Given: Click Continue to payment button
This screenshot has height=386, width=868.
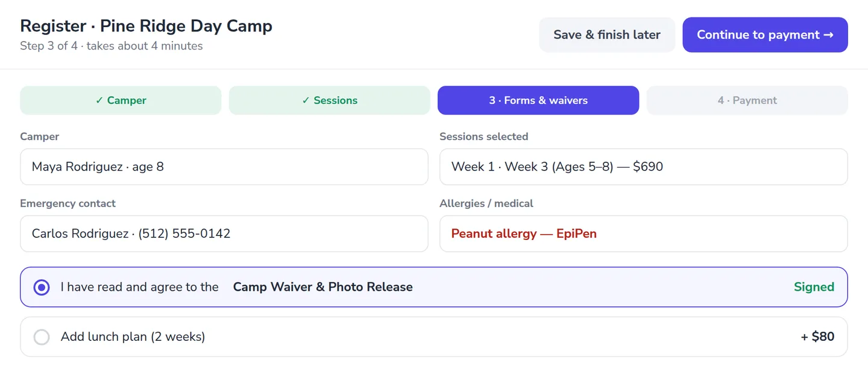Looking at the screenshot, I should click(765, 35).
